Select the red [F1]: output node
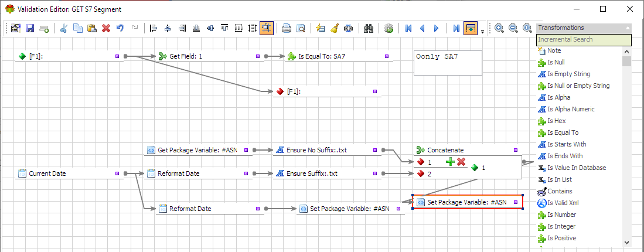Image resolution: width=644 pixels, height=252 pixels. 328,91
